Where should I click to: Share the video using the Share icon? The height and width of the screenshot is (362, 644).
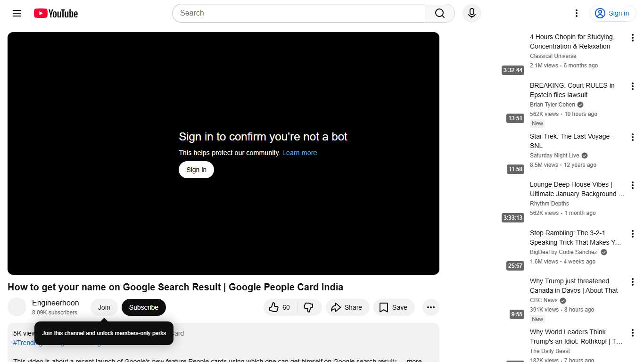(x=347, y=307)
